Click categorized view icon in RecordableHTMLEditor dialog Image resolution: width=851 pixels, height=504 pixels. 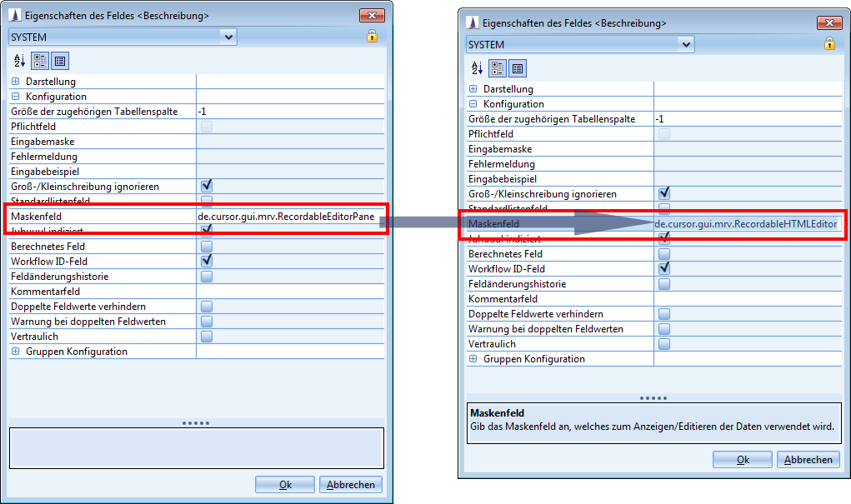(498, 68)
